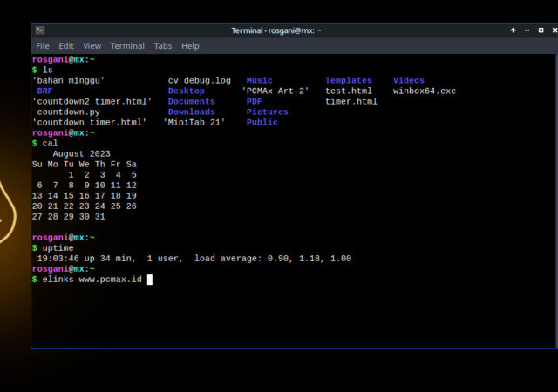558x392 pixels.
Task: Open the Tabs menu
Action: tap(163, 46)
